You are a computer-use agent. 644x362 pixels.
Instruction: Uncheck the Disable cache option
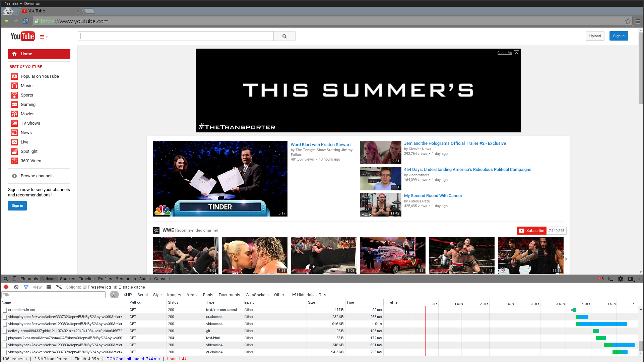coord(115,287)
